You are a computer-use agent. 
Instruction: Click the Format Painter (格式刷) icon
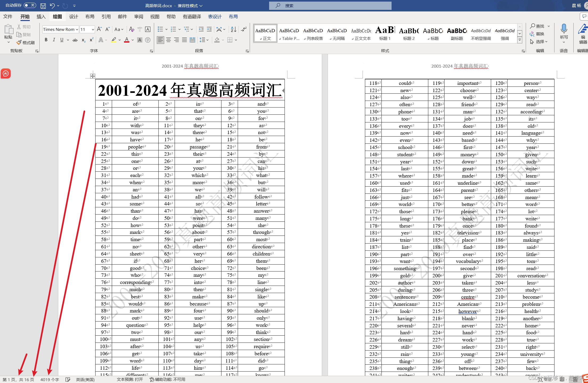click(x=19, y=43)
